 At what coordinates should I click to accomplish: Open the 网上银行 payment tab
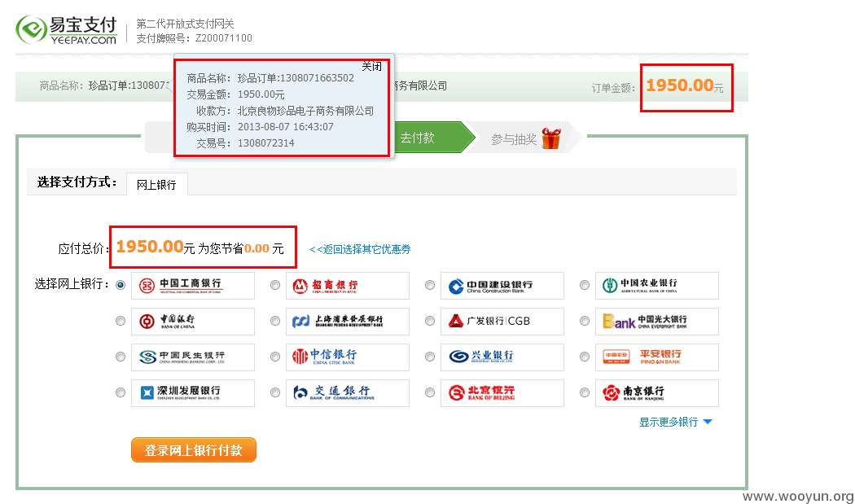tap(156, 184)
